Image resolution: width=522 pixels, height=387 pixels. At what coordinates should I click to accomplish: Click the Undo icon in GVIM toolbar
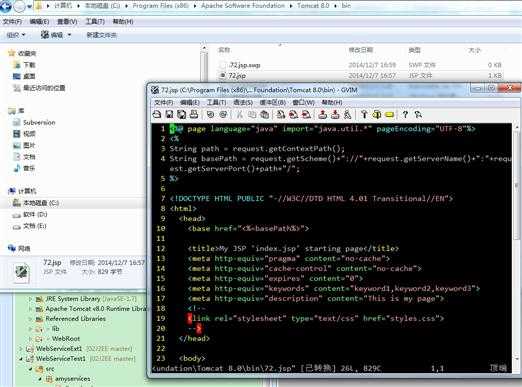coord(210,115)
